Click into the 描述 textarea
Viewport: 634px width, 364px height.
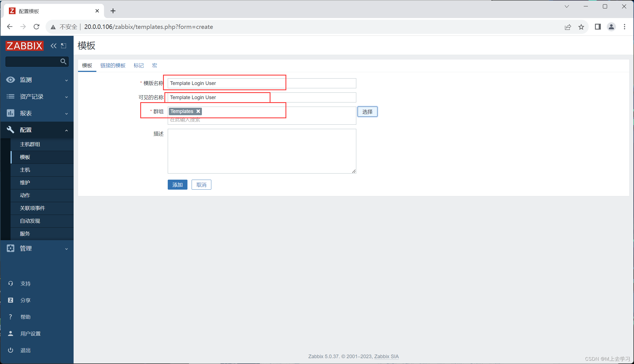pos(262,151)
